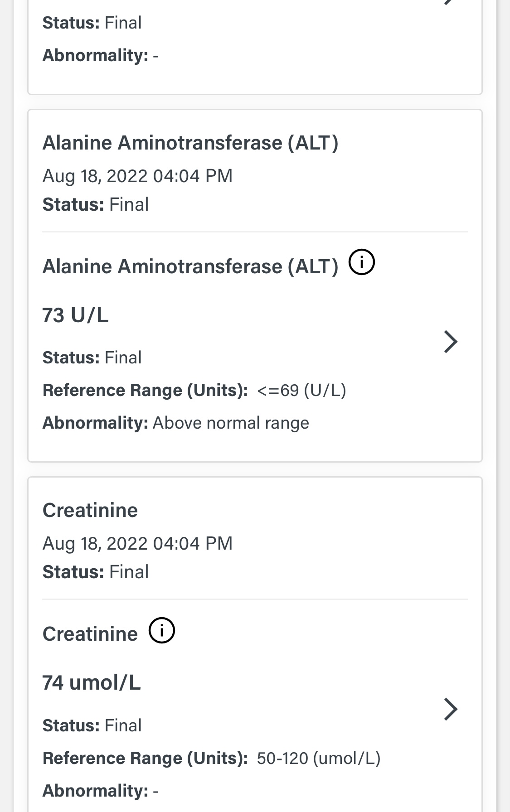Image resolution: width=510 pixels, height=812 pixels.
Task: Click 'Above normal range' abnormality text
Action: tap(231, 423)
